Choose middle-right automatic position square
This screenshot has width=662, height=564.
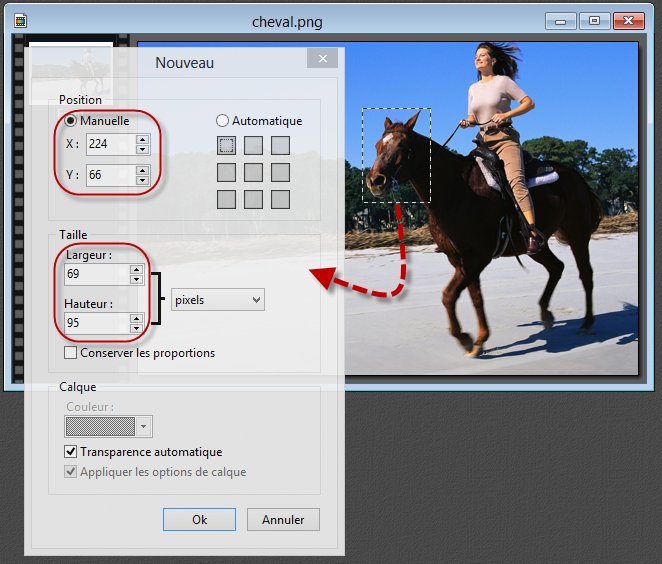click(280, 173)
